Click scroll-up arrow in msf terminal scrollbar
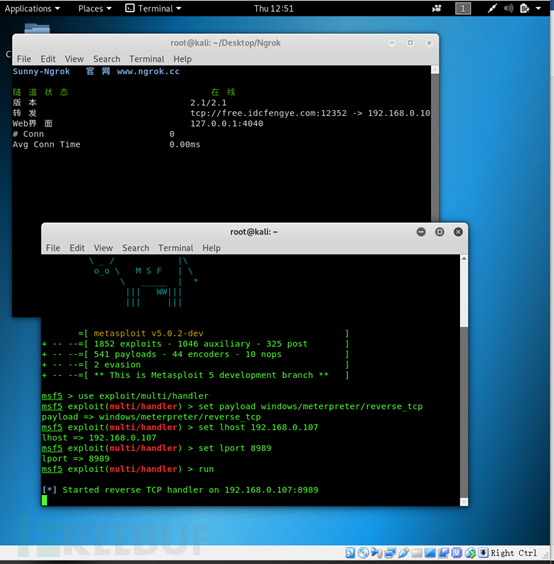 point(464,259)
